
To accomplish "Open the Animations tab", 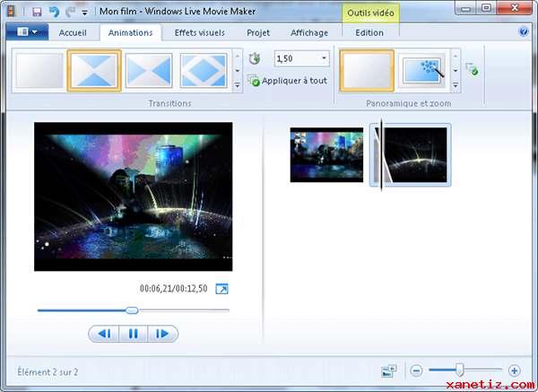I will pos(130,32).
